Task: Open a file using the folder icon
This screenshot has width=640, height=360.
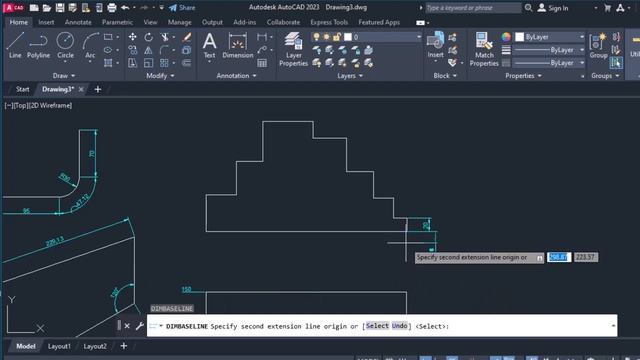Action: click(47, 8)
